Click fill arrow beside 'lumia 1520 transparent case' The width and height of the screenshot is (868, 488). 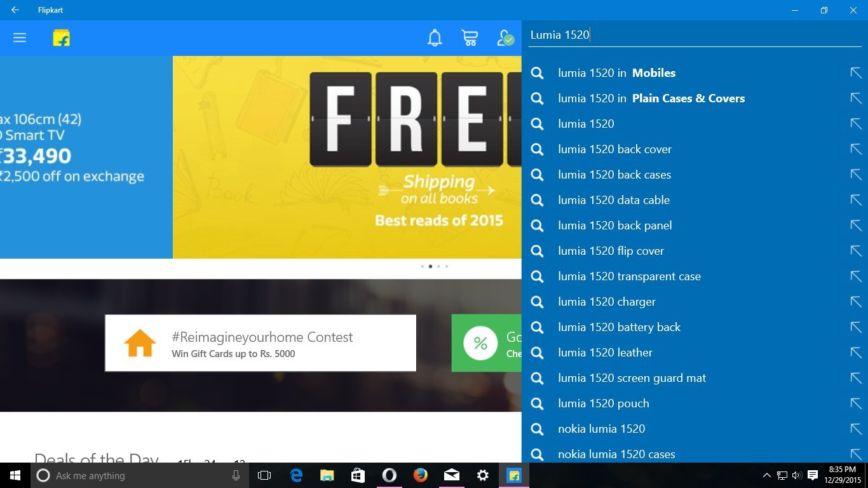point(856,276)
